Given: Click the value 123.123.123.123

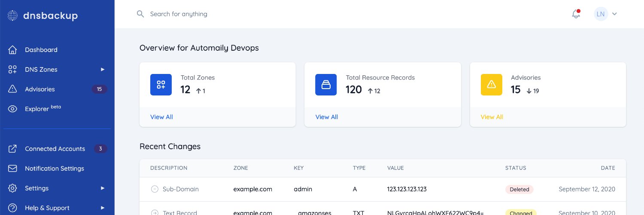Looking at the screenshot, I should 407,189.
